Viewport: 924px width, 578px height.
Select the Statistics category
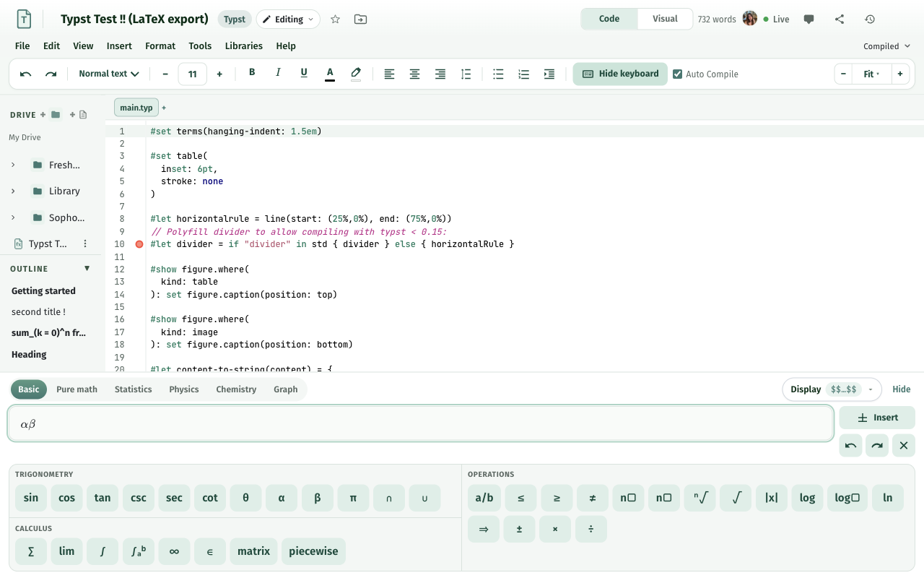[133, 389]
